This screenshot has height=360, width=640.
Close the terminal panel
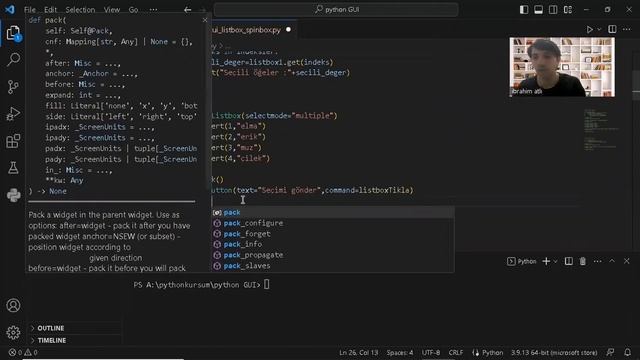tap(627, 261)
